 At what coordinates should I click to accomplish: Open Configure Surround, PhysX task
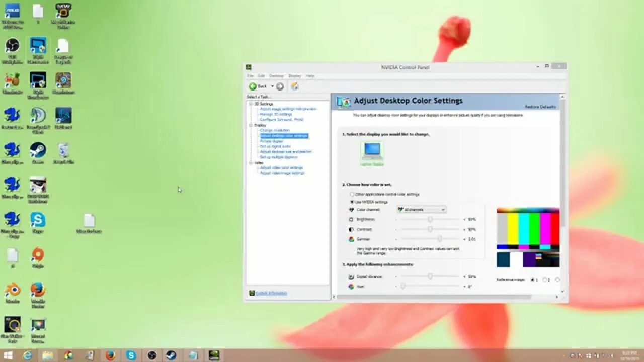[x=282, y=120]
